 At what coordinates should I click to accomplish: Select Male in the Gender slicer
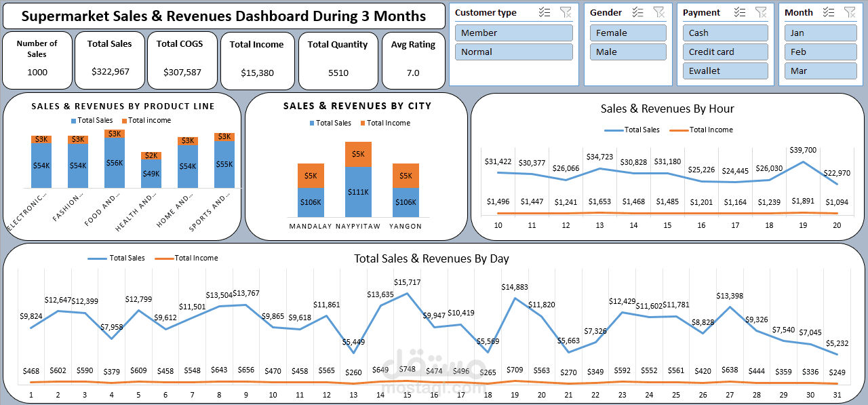(628, 52)
